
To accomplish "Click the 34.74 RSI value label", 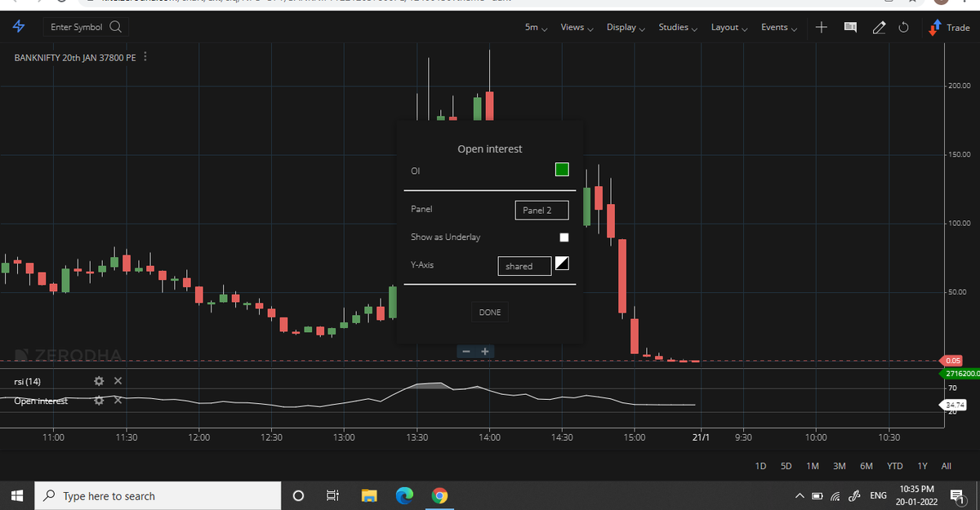I will tap(955, 404).
